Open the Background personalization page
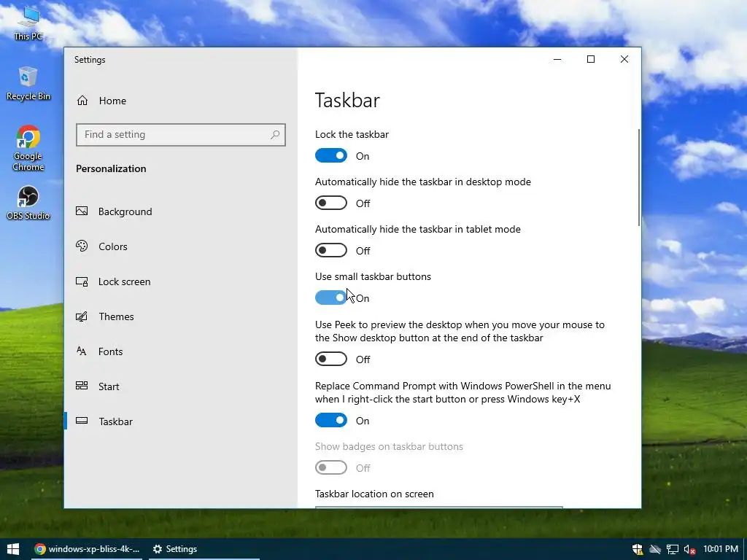This screenshot has height=560, width=747. point(181,211)
